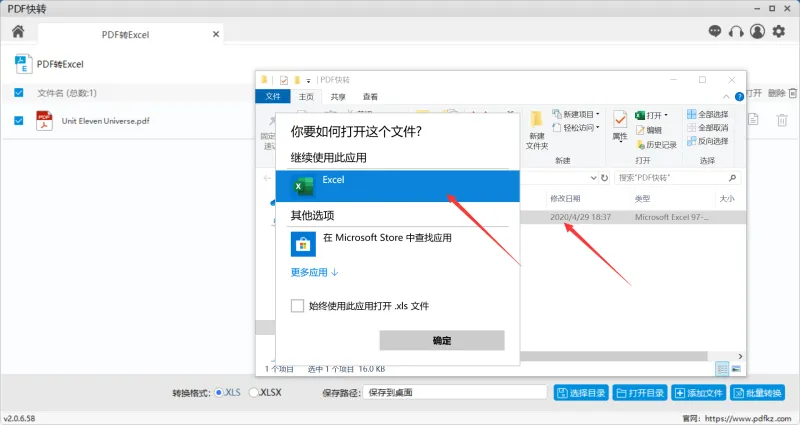Expand the 更多应用 link
800x425 pixels.
[x=314, y=272]
